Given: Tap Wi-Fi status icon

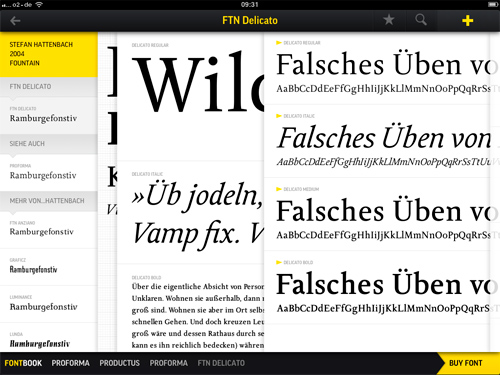Looking at the screenshot, I should (x=39, y=5).
